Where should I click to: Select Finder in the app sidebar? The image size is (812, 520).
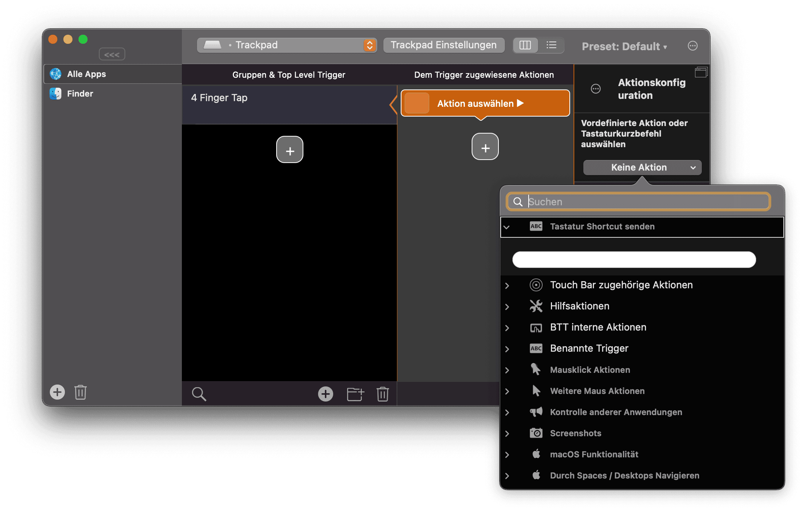coord(112,94)
